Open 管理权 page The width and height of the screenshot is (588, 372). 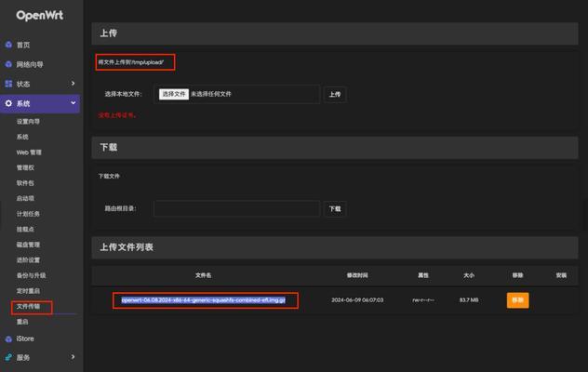[25, 167]
